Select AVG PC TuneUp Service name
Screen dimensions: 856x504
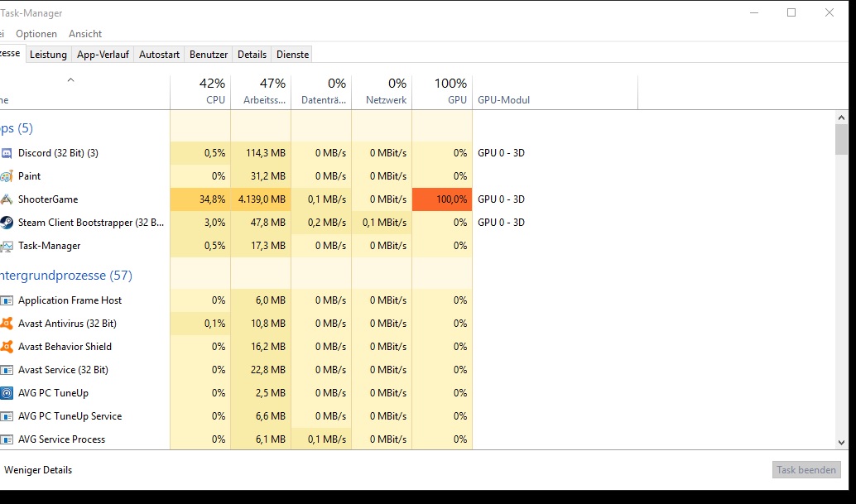(x=70, y=416)
